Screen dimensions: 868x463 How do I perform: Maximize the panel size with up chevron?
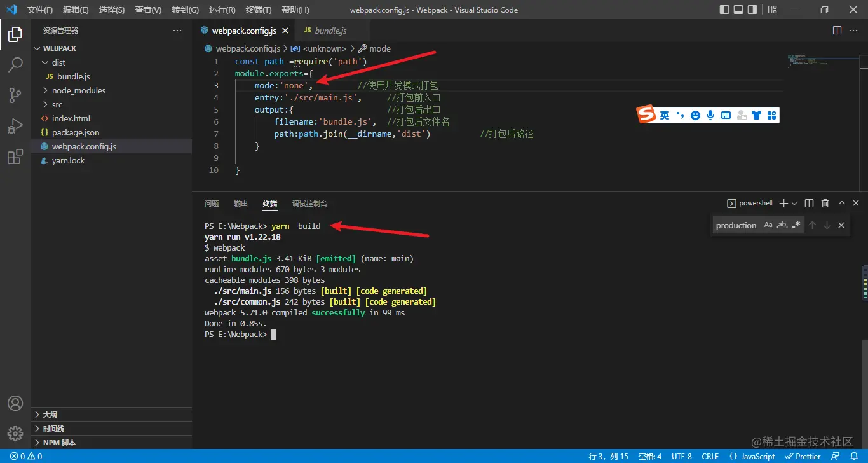(842, 204)
